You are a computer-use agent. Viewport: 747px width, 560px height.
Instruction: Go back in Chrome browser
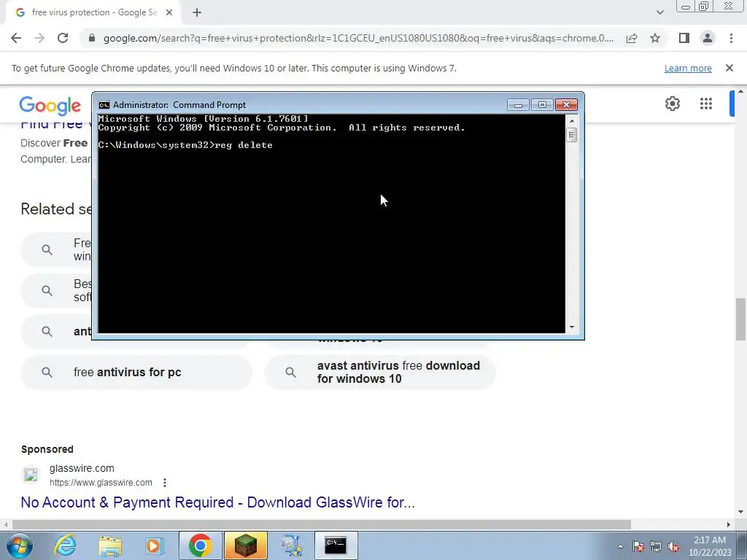pyautogui.click(x=16, y=38)
